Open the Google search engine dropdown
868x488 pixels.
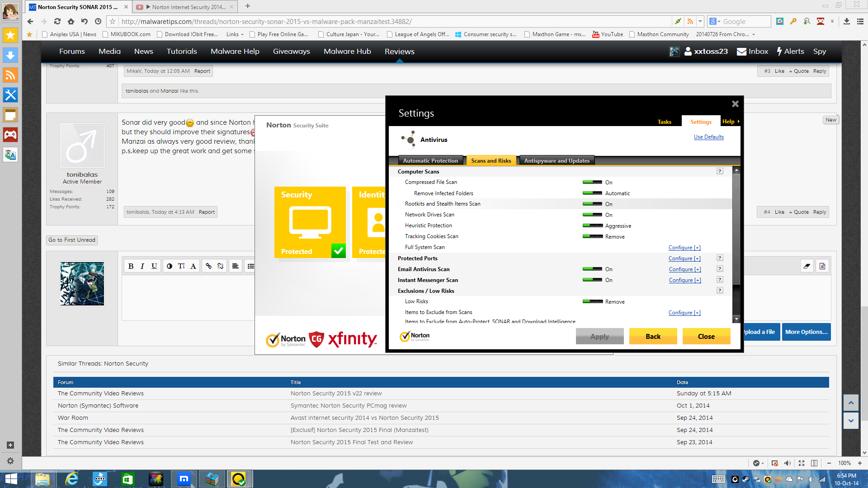click(715, 21)
